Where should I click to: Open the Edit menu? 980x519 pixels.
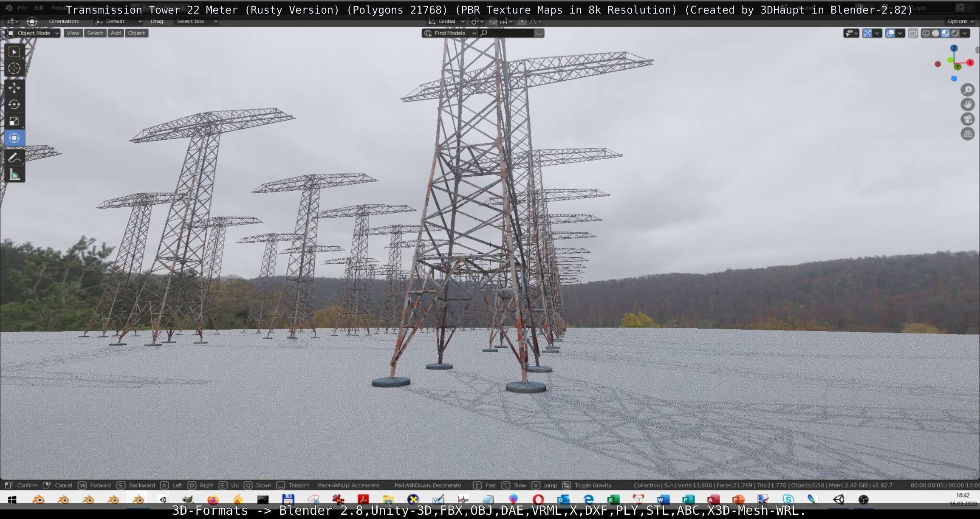pos(40,8)
